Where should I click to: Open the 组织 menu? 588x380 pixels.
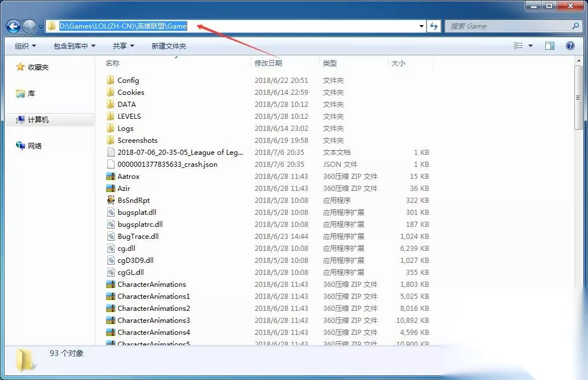click(x=25, y=46)
